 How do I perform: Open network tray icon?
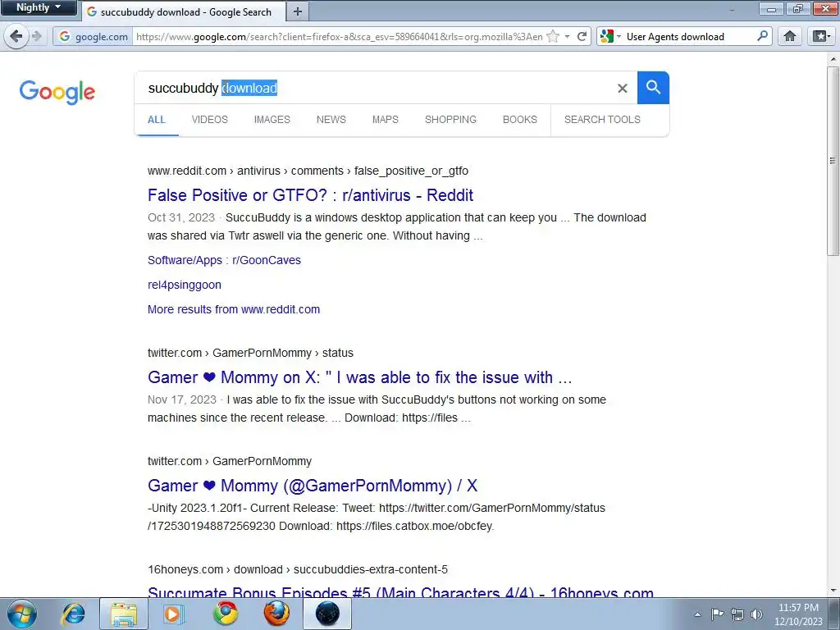pos(737,614)
